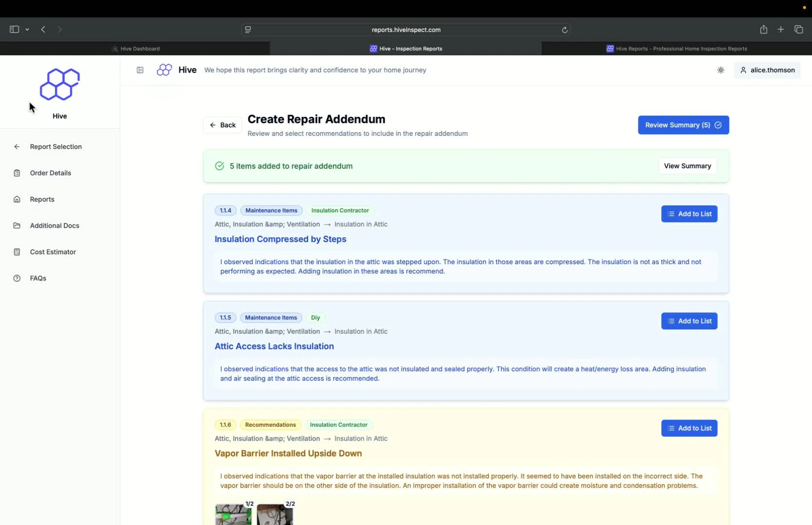Click the green check circle in banner
The image size is (812, 525).
click(220, 166)
